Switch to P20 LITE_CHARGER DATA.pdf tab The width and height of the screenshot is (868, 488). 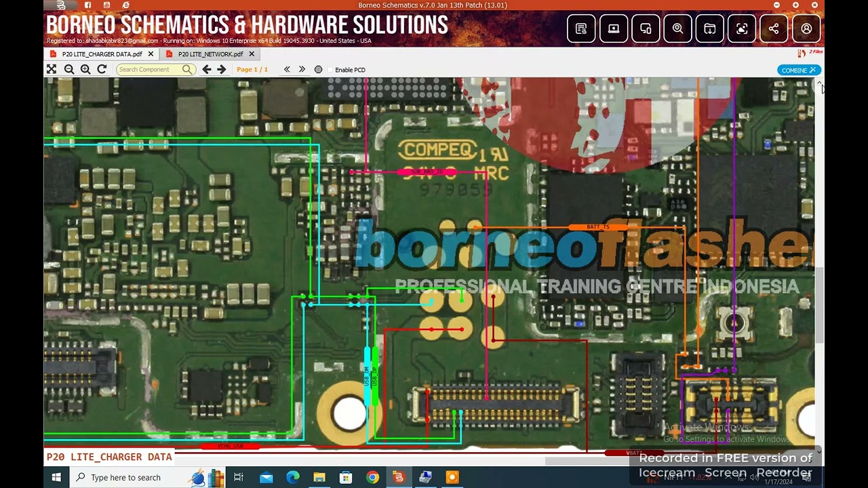pos(102,54)
